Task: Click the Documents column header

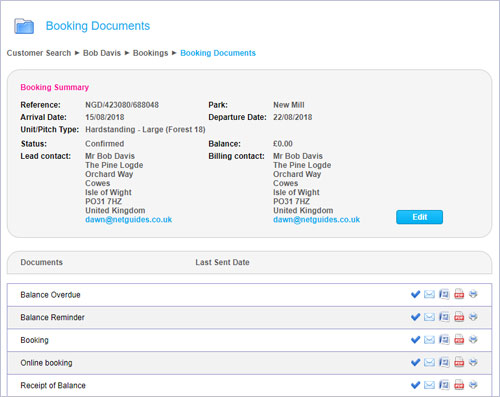Action: coord(42,262)
